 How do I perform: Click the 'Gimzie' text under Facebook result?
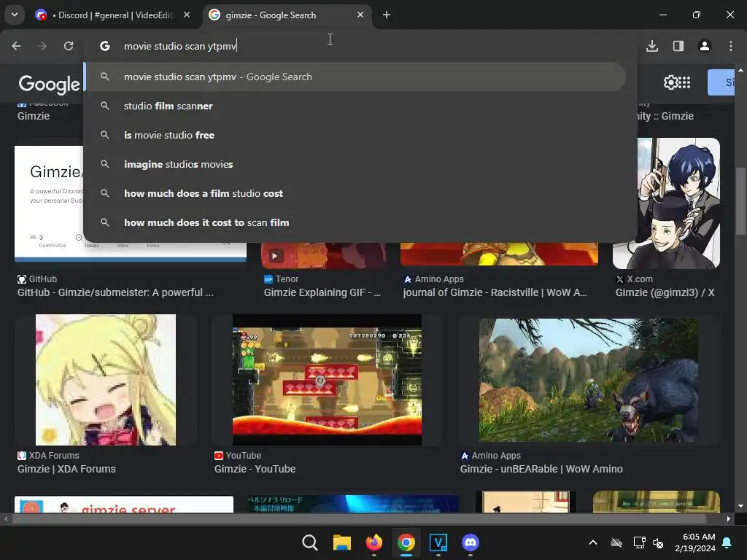point(34,116)
